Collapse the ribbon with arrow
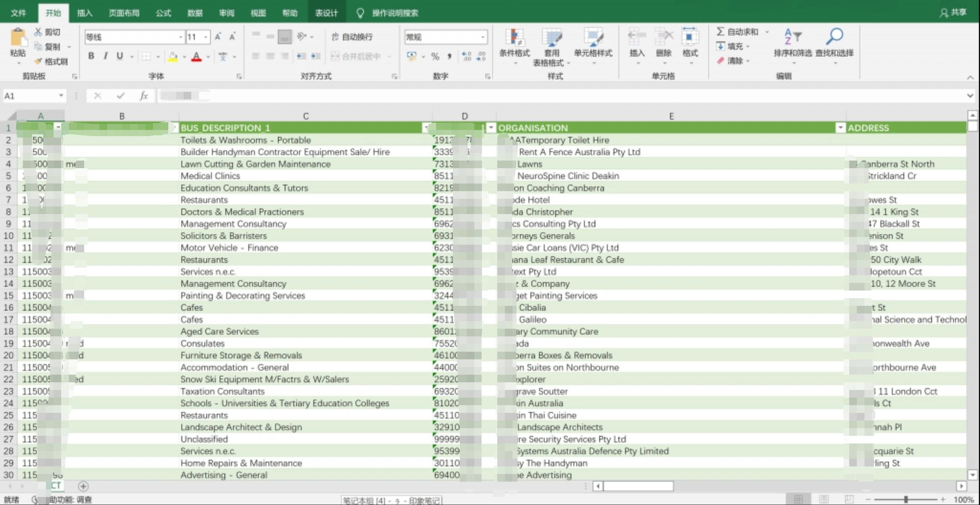The height and width of the screenshot is (505, 980). click(970, 77)
